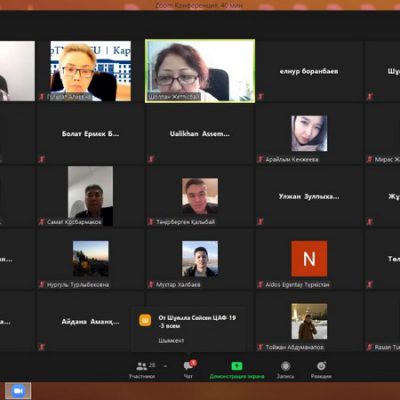Click the muted mic icon in Ualikhan Assem tile
The height and width of the screenshot is (400, 400).
[151, 159]
